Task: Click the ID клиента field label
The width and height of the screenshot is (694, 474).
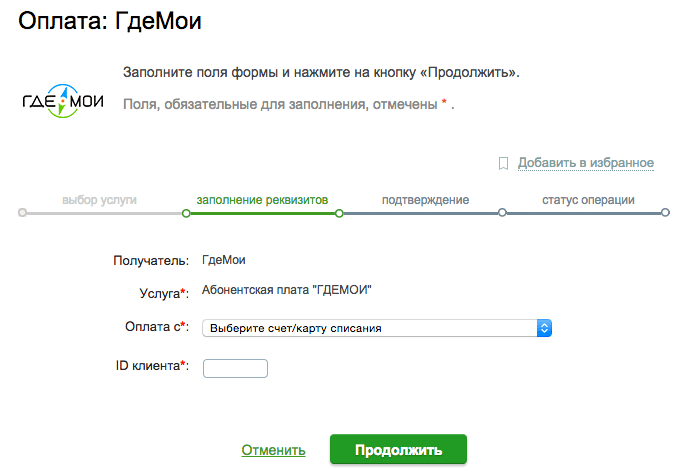Action: click(x=152, y=366)
